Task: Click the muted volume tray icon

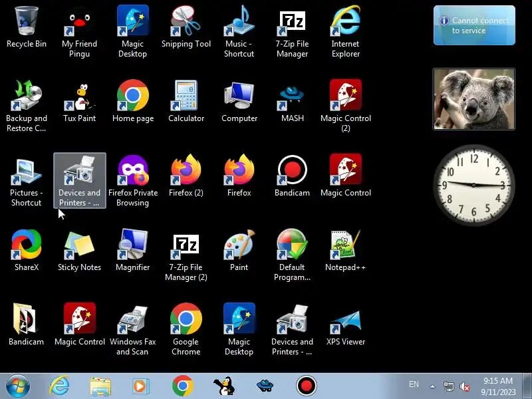Action: click(x=464, y=386)
